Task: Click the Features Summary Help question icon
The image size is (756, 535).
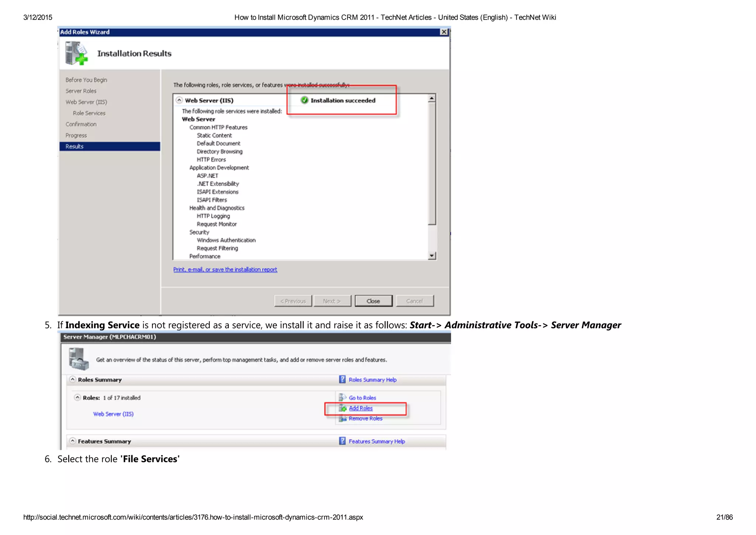Action: pos(343,441)
